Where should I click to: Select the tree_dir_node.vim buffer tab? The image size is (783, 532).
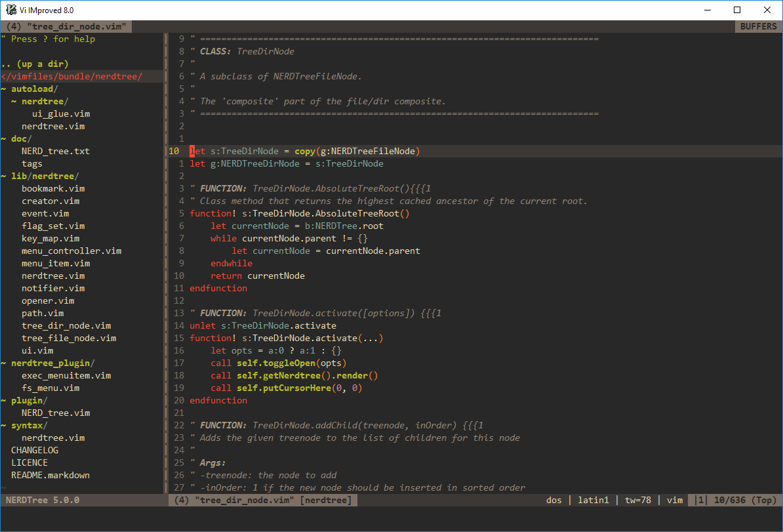coord(66,26)
